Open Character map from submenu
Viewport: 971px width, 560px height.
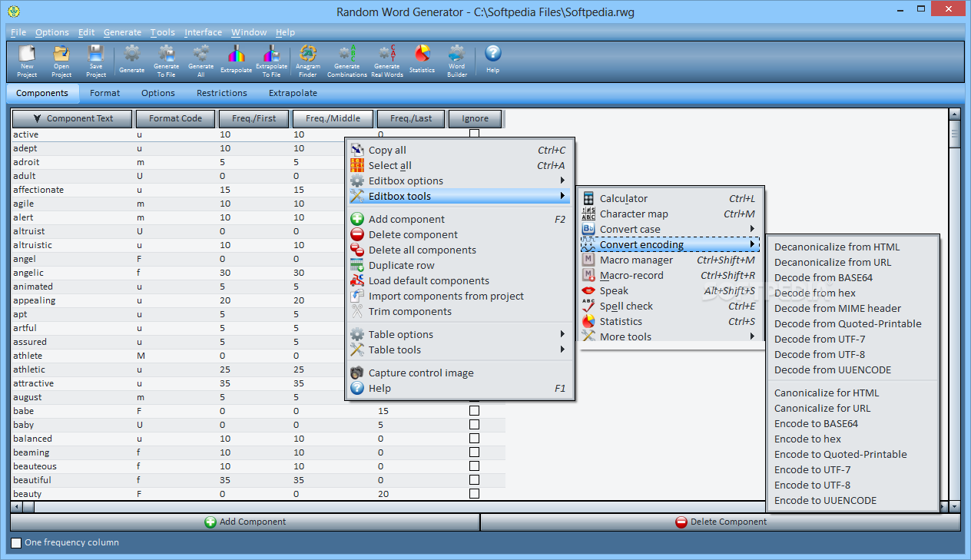pyautogui.click(x=670, y=214)
